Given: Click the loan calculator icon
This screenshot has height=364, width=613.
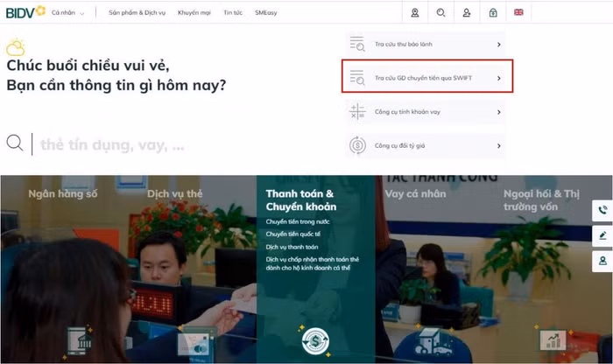Looking at the screenshot, I should tap(357, 112).
